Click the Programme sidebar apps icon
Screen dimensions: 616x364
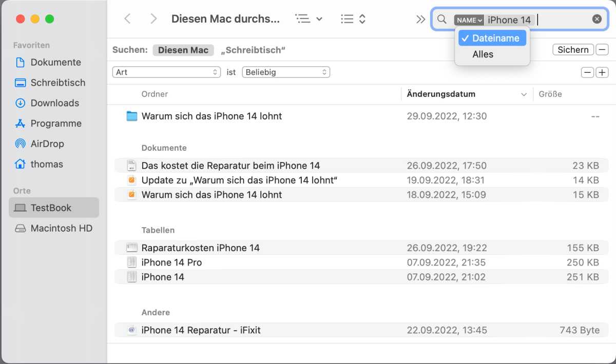pos(20,124)
